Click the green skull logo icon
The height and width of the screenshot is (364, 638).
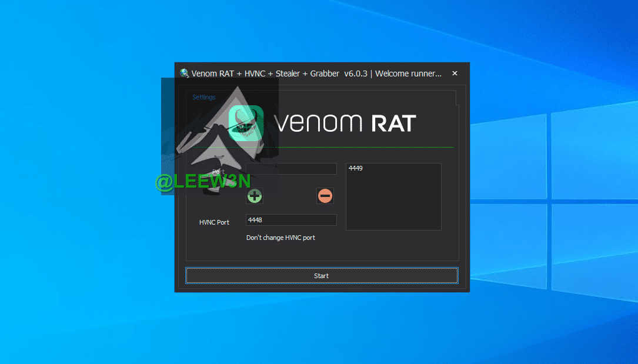tap(246, 123)
